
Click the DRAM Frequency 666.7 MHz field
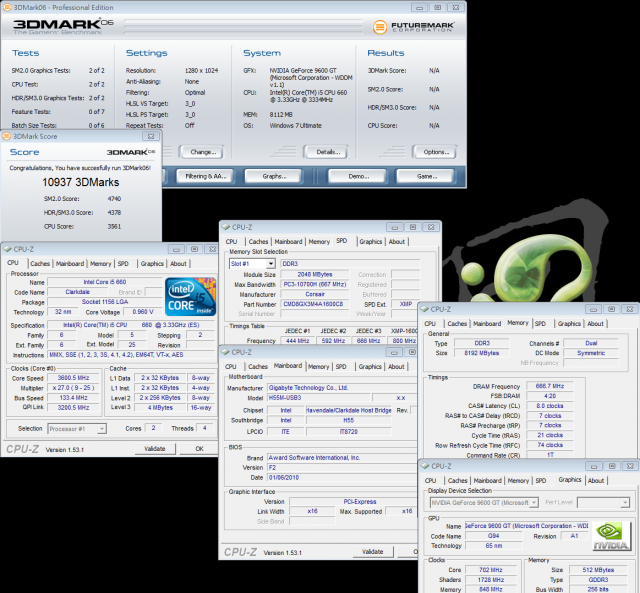[550, 386]
